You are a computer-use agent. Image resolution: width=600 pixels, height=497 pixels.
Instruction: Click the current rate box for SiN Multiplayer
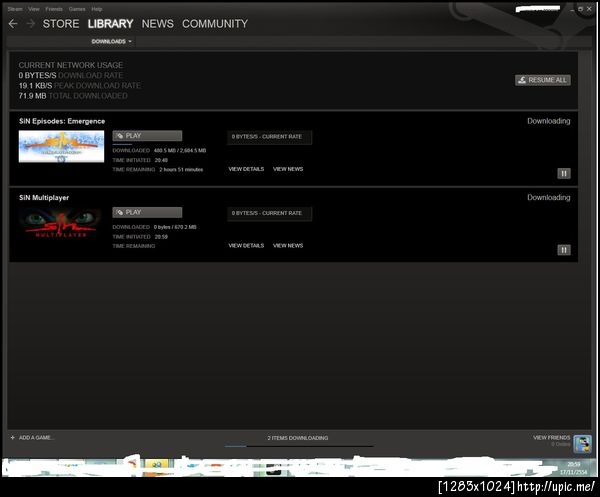coord(269,214)
